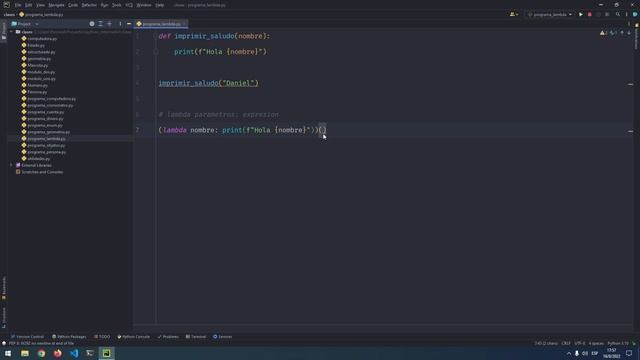Open the user account icon in toolbar
This screenshot has width=640, height=360.
(x=513, y=14)
